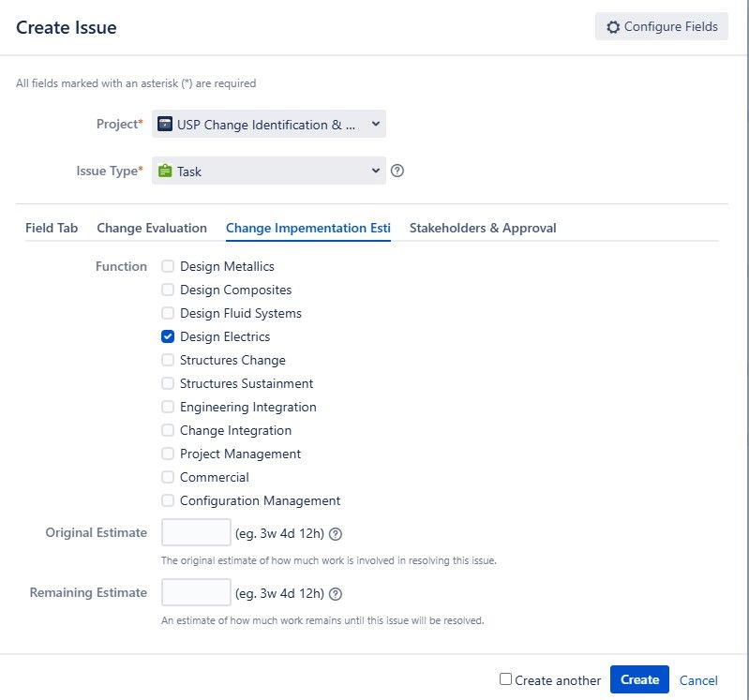Focus the Original Estimate input field

point(196,532)
